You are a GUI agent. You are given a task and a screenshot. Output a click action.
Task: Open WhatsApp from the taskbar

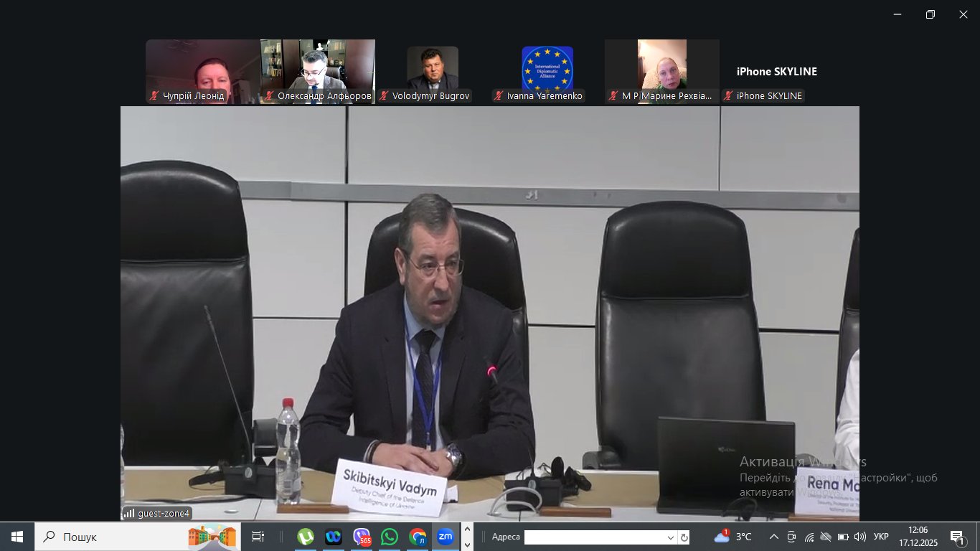(x=390, y=537)
